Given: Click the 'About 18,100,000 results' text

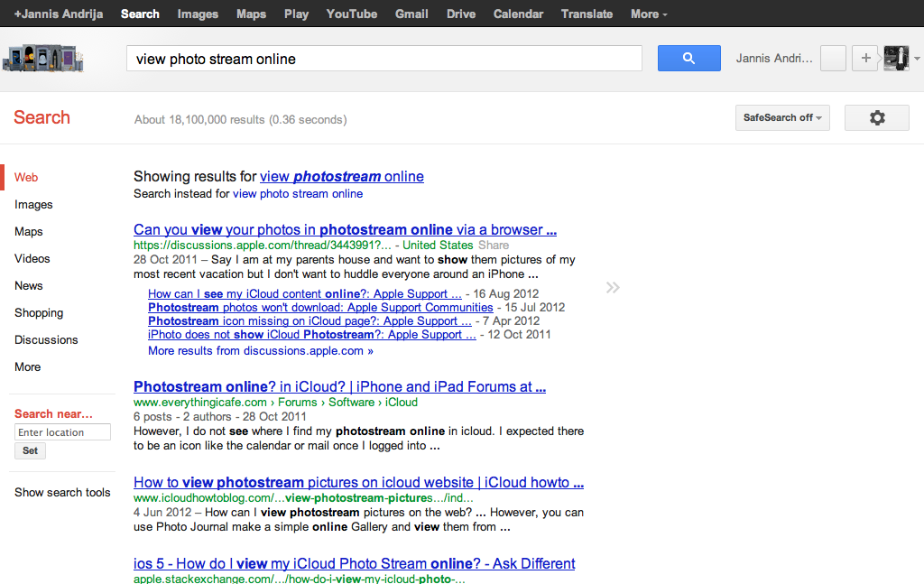Looking at the screenshot, I should point(240,120).
